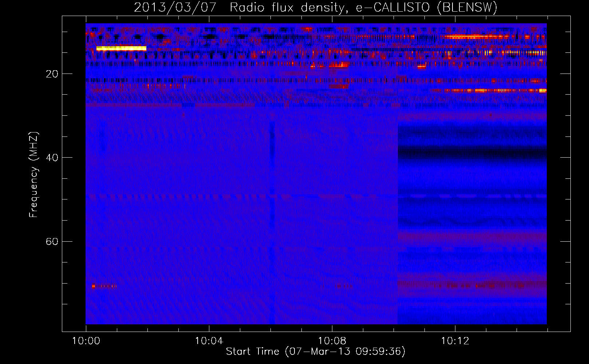Image resolution: width=589 pixels, height=364 pixels.
Task: Click the dark absorption band near 40 MHz after 10:10
Action: coord(472,152)
